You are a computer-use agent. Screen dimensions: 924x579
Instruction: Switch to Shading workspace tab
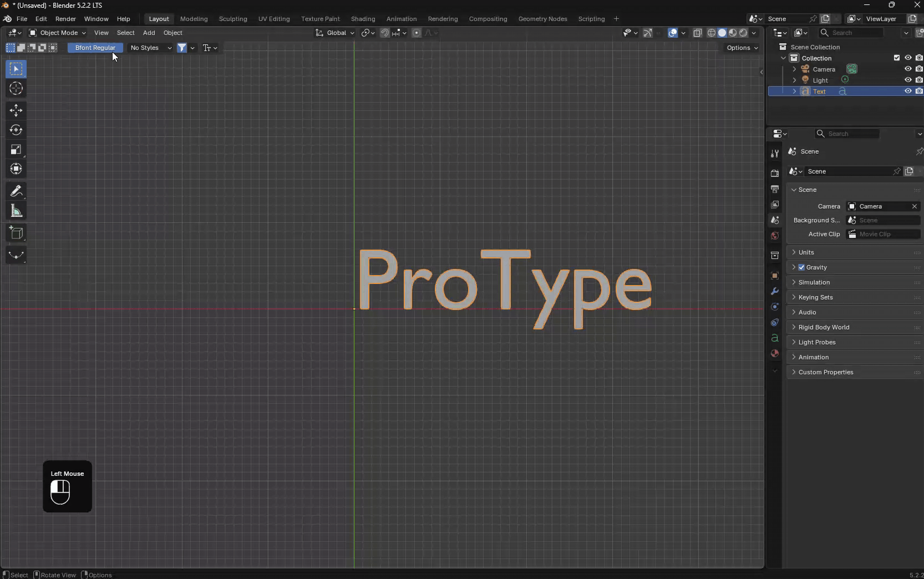(363, 19)
